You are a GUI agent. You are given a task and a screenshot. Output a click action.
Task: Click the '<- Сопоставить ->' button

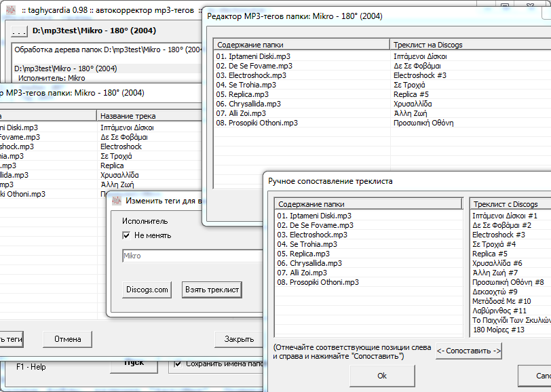469,351
